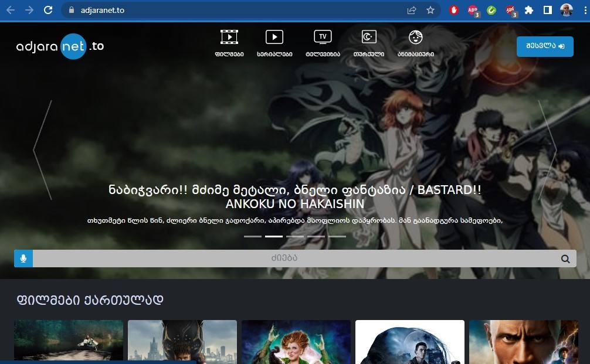Open the moon poster movie thumbnail

point(410,342)
